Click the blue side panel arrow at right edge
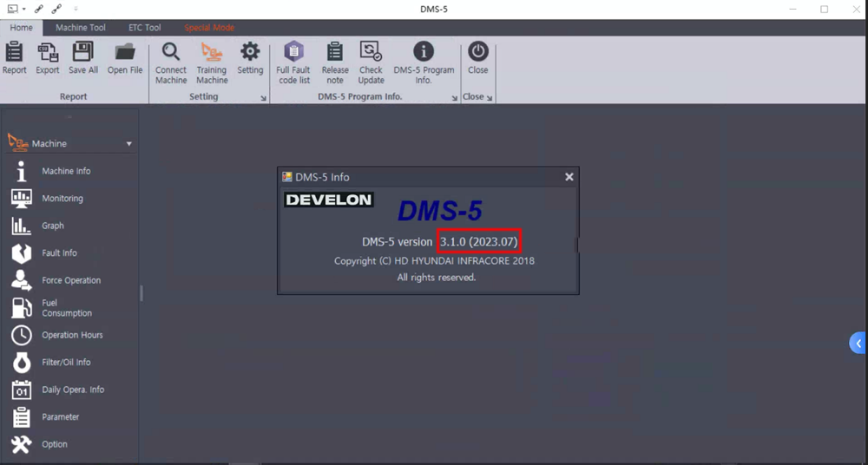Viewport: 868px width, 465px height. click(858, 344)
